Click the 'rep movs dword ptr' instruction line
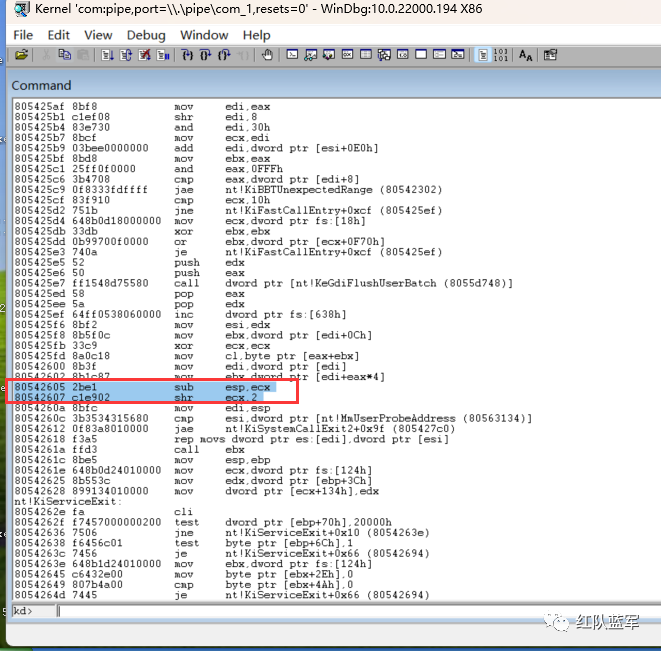Image resolution: width=661 pixels, height=651 pixels. tap(231, 439)
